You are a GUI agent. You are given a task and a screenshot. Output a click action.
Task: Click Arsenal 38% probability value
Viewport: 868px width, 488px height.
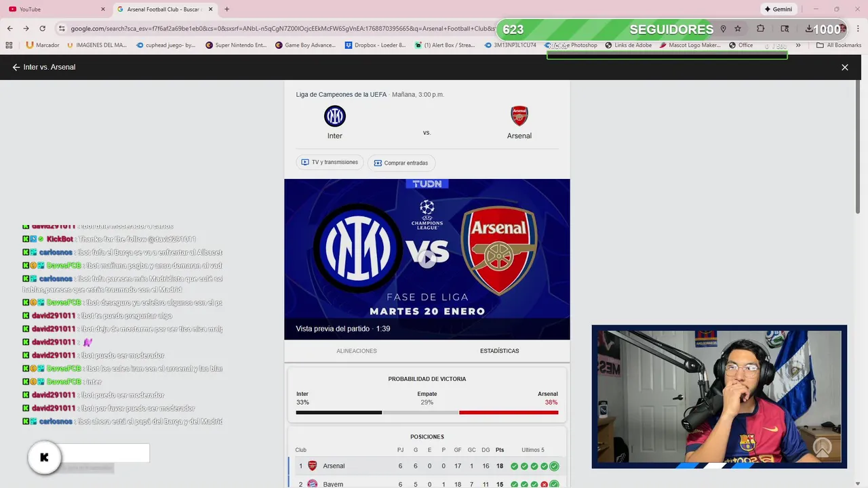point(551,403)
